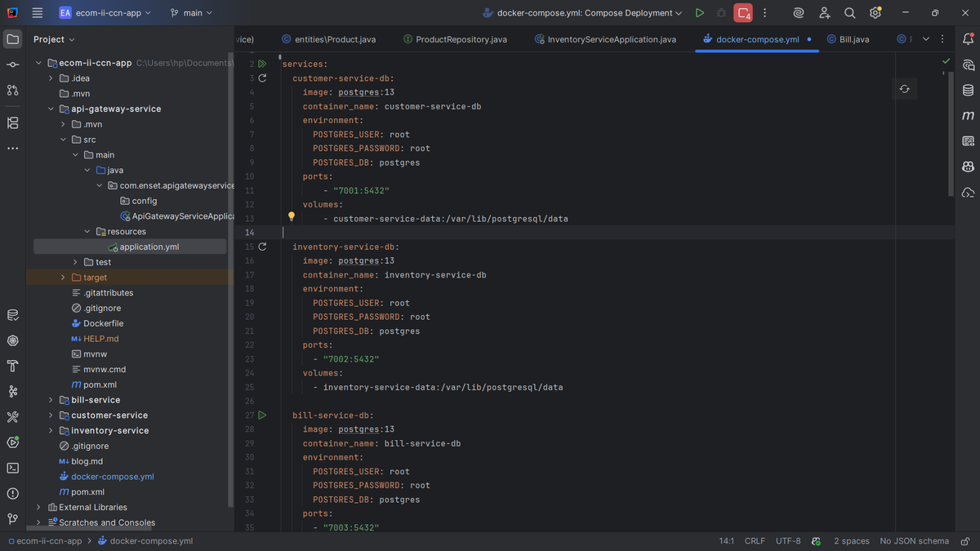Click the run gutter icon beside bill-service-db
980x551 pixels.
[x=262, y=415]
